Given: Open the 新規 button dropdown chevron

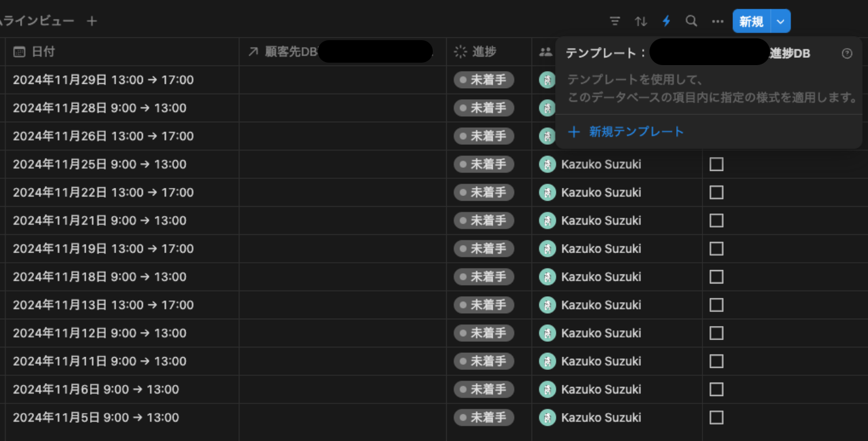Looking at the screenshot, I should [780, 21].
